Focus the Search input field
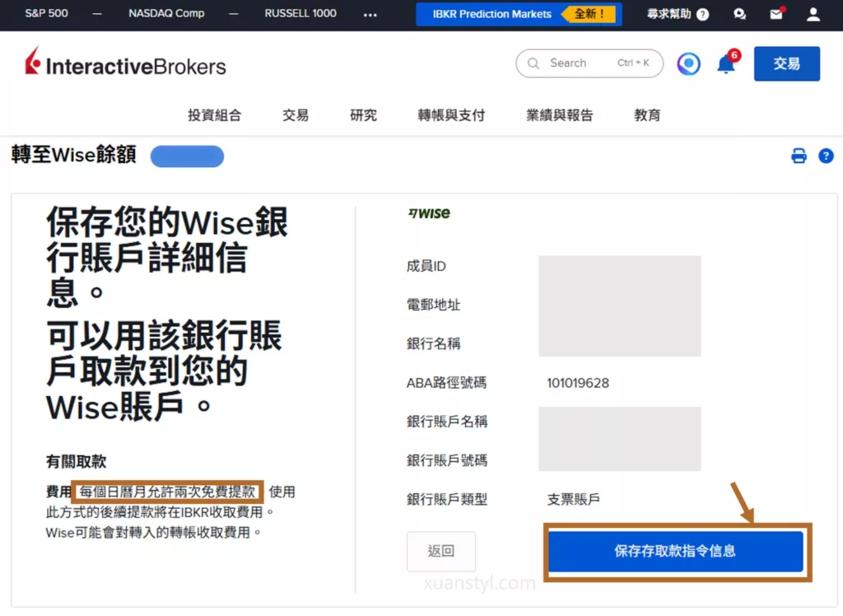The height and width of the screenshot is (616, 843). pyautogui.click(x=589, y=63)
